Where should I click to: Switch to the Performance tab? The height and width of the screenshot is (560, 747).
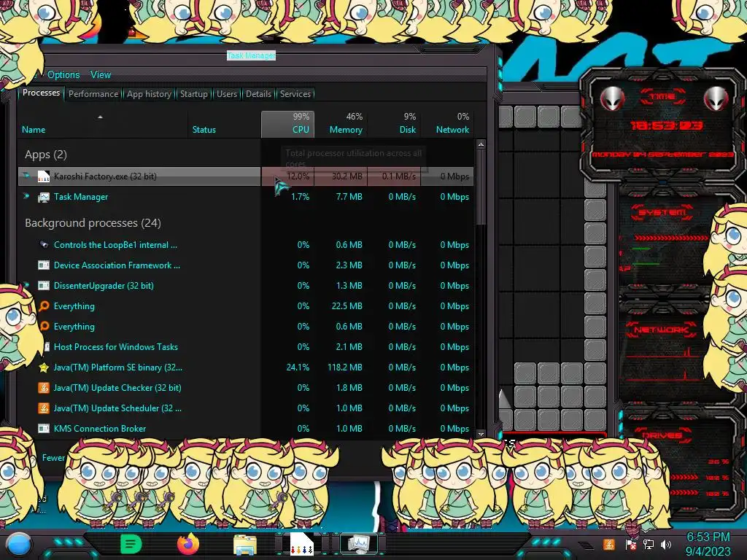93,94
